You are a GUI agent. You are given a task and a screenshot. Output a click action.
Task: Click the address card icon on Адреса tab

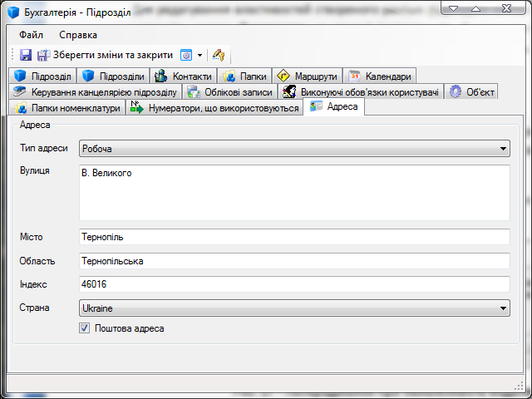(316, 106)
